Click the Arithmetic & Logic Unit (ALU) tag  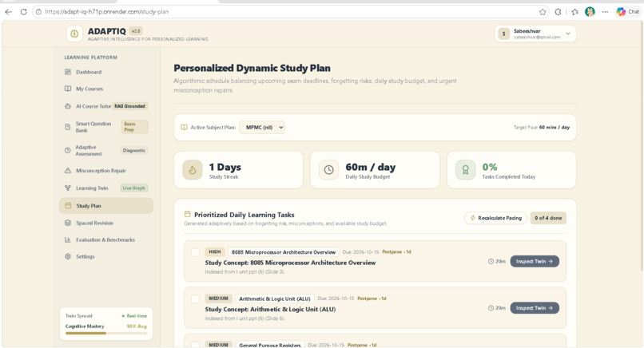tap(275, 299)
